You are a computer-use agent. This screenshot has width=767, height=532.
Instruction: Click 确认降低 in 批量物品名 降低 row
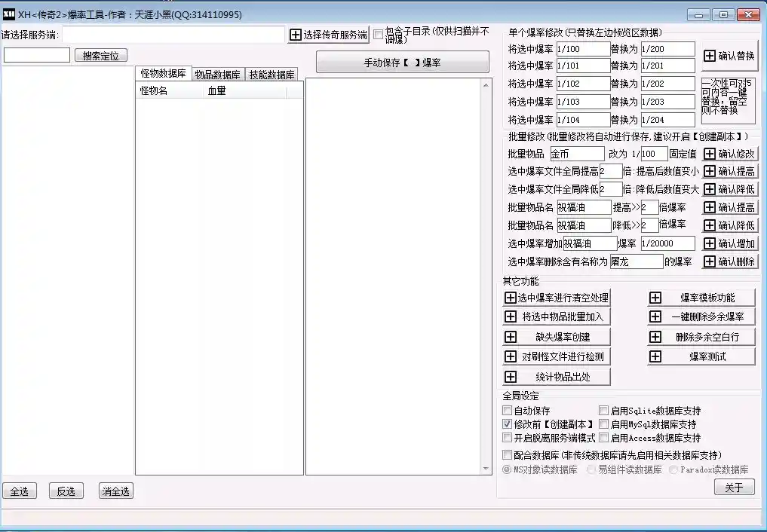tap(730, 225)
